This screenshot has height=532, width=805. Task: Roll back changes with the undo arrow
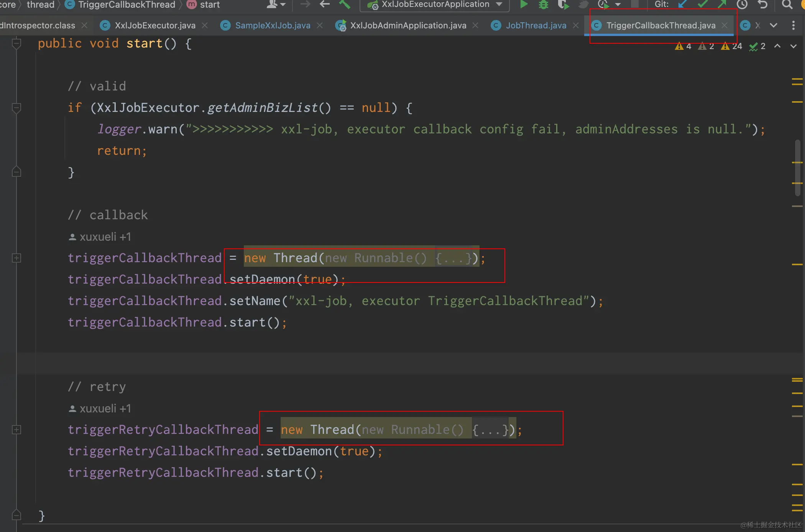(763, 5)
